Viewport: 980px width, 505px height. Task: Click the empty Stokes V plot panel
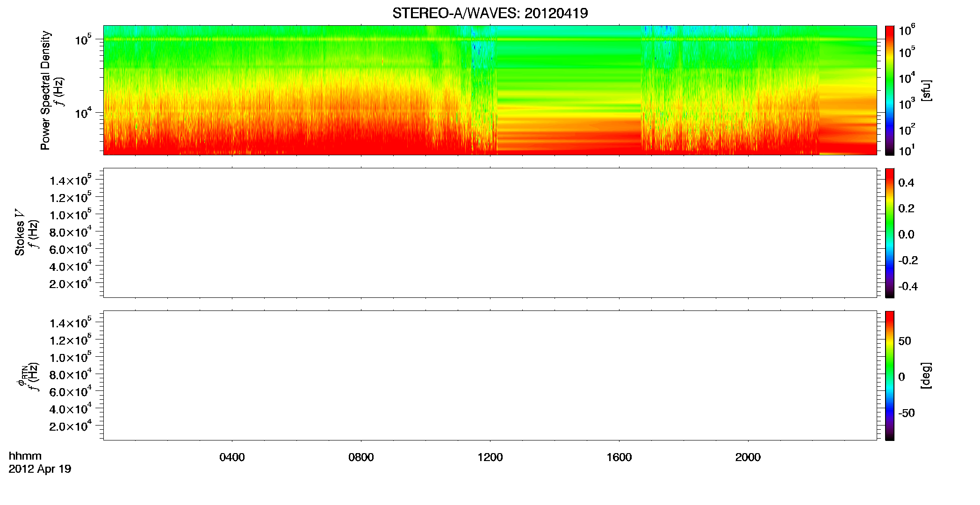(490, 233)
